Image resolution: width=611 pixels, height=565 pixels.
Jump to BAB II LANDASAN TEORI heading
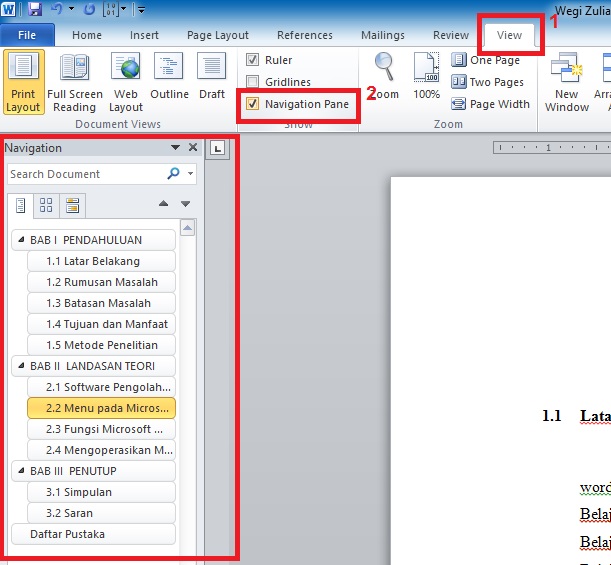click(x=94, y=366)
